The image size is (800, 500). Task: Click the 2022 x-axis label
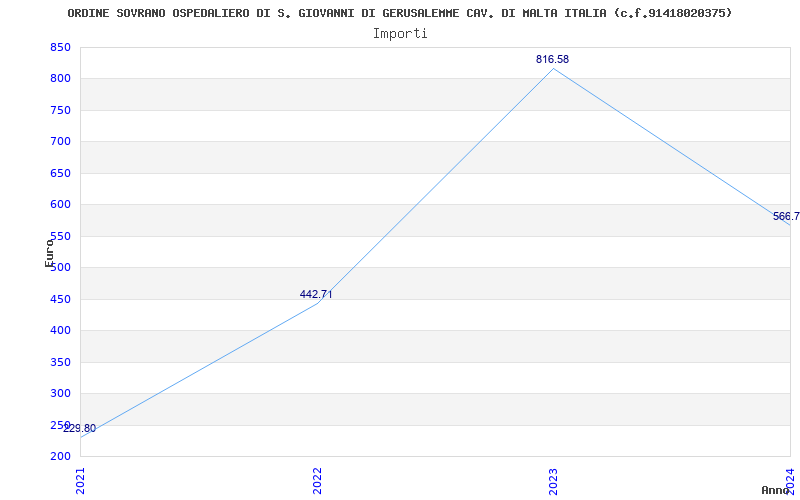(317, 481)
